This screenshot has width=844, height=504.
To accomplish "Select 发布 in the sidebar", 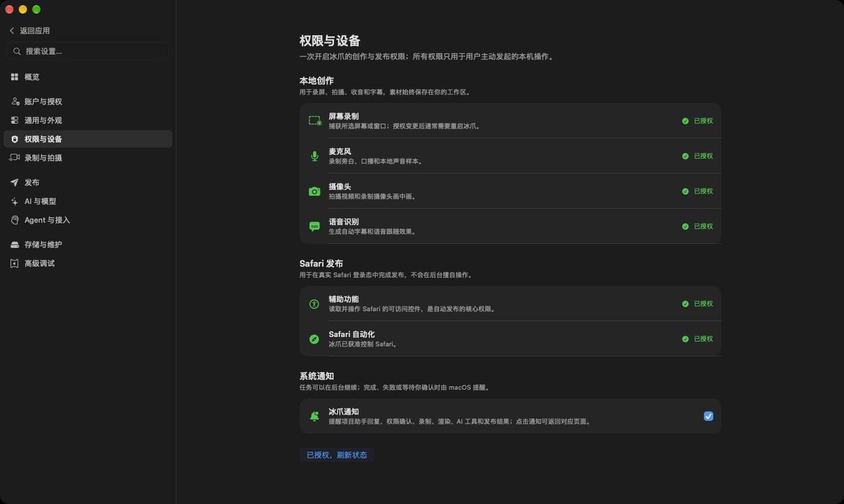I will click(88, 182).
